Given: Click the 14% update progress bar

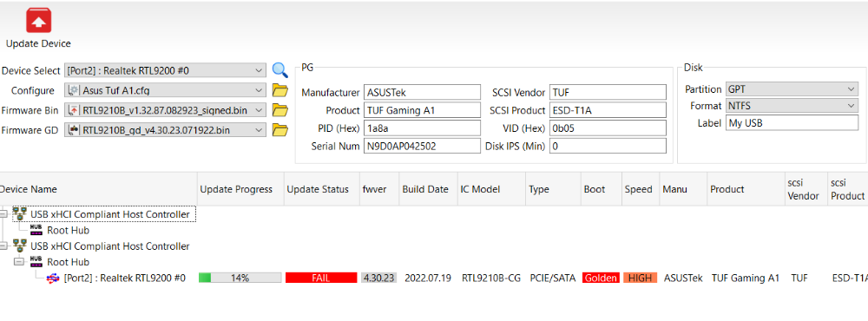Looking at the screenshot, I should click(240, 278).
